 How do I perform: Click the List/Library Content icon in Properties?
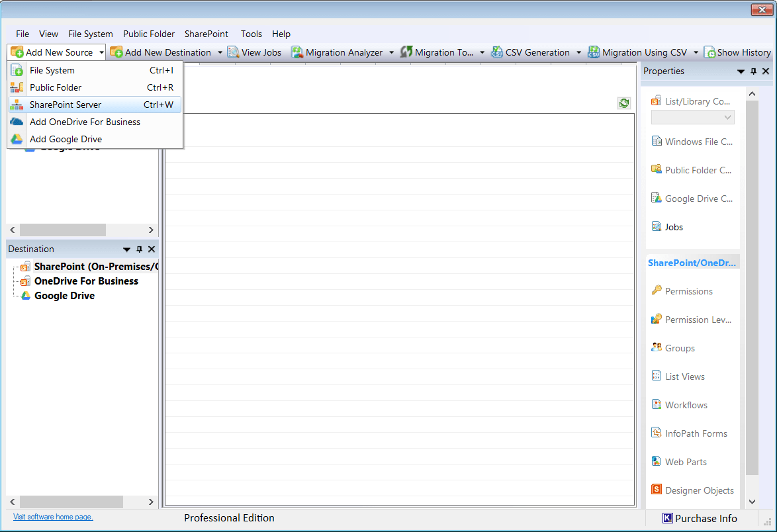click(x=656, y=101)
